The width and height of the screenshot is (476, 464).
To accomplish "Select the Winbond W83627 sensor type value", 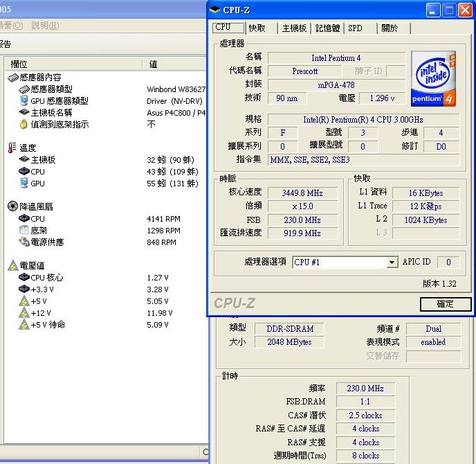I will (176, 89).
